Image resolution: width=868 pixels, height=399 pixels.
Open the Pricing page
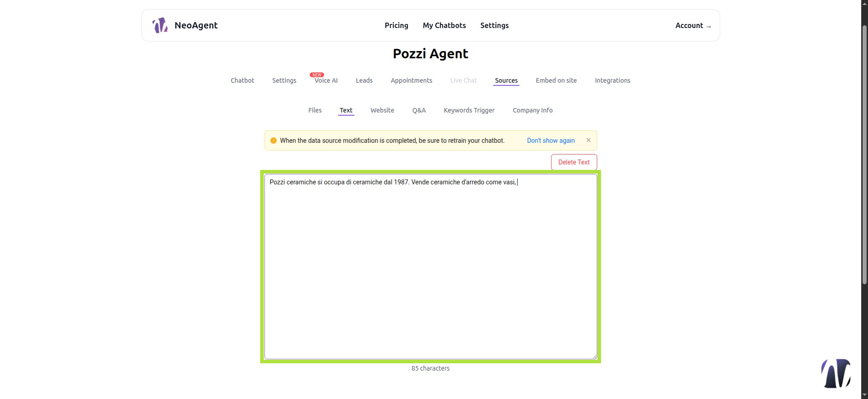[x=396, y=25]
